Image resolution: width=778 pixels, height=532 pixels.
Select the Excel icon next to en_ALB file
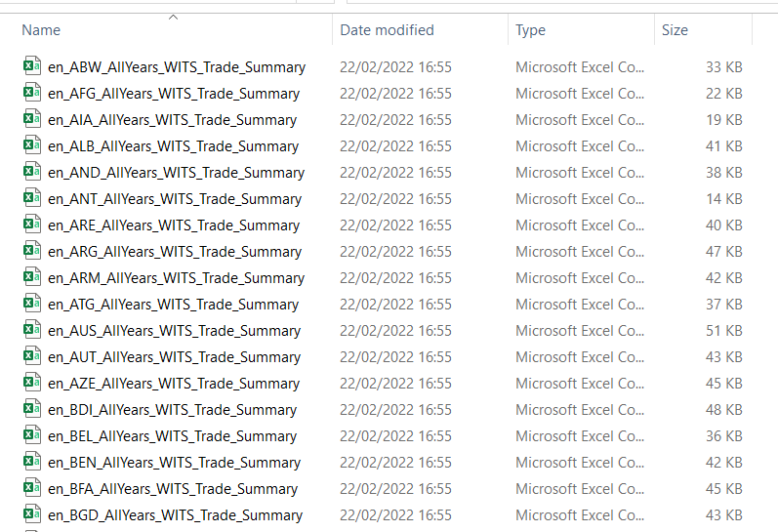click(31, 146)
